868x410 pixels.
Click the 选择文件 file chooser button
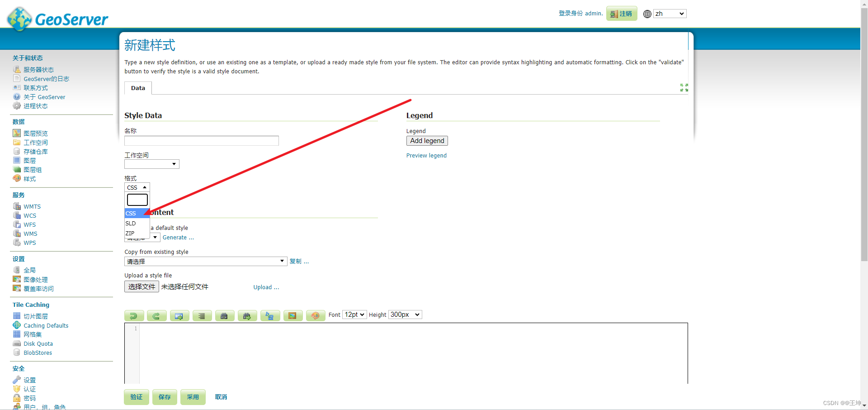(142, 286)
